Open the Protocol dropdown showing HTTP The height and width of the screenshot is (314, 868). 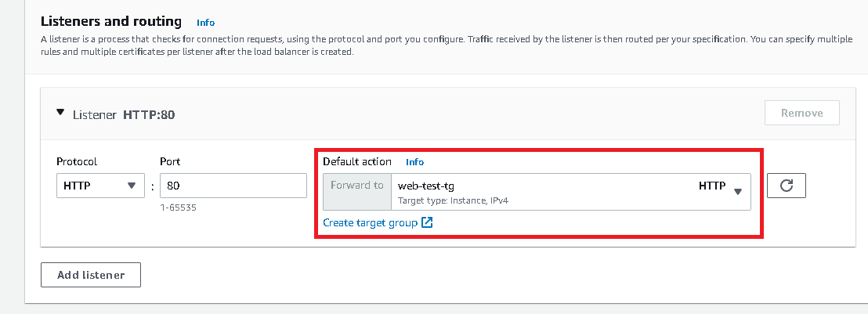99,186
